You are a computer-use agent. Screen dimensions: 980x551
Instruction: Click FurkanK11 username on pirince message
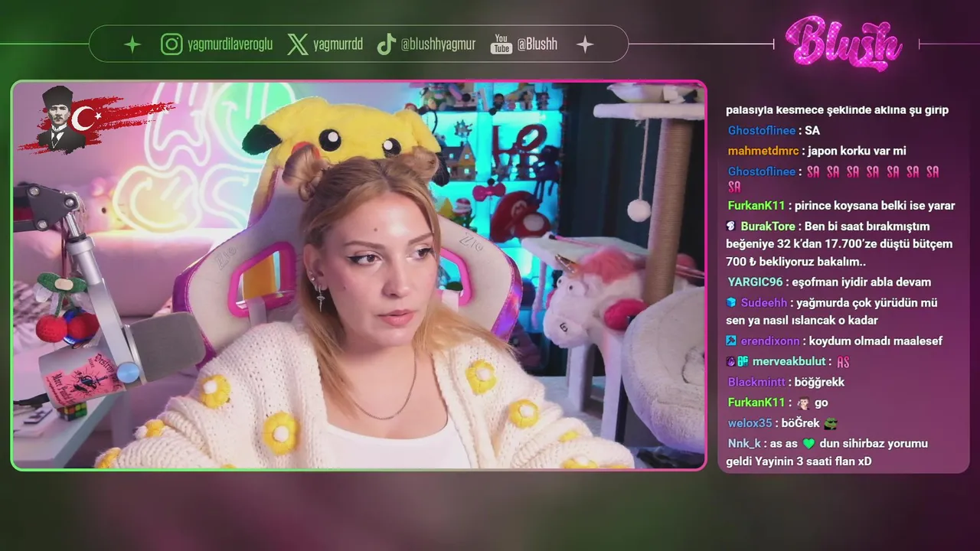click(756, 206)
